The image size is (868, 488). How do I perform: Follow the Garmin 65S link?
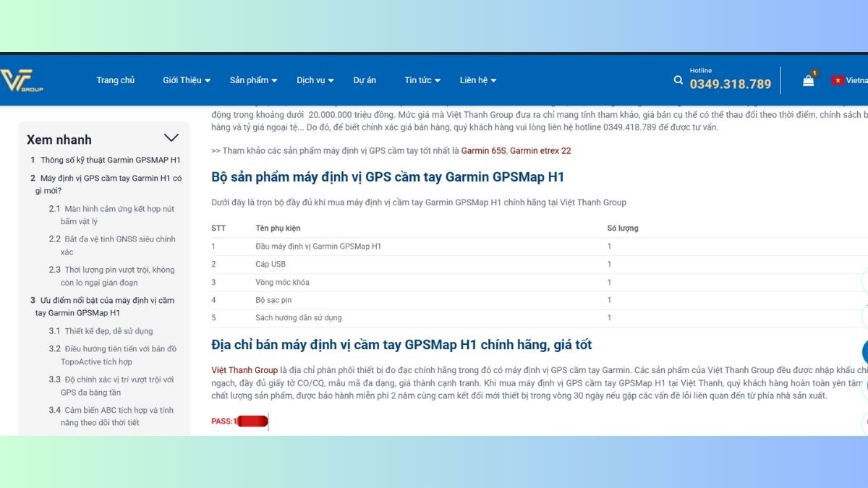(485, 150)
